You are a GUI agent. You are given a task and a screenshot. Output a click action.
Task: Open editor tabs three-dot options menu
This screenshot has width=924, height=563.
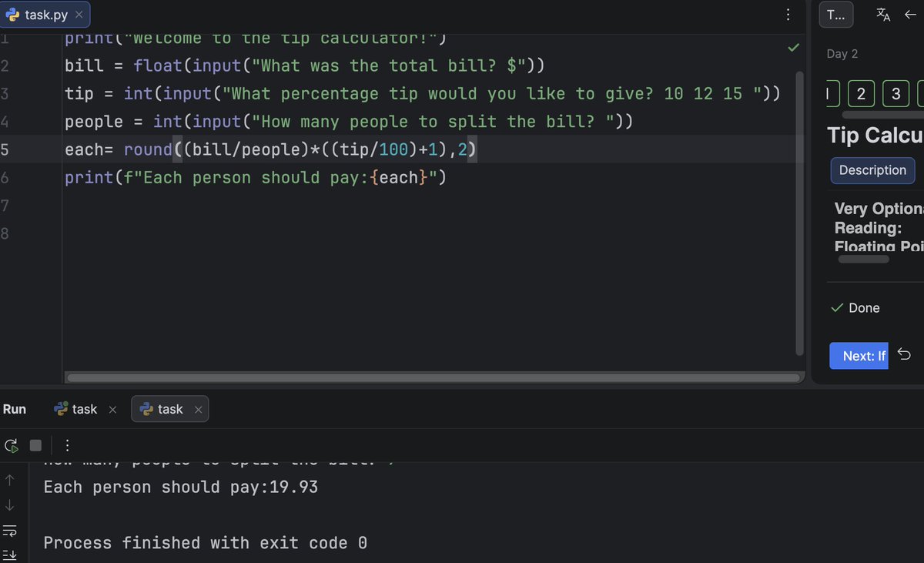point(788,15)
